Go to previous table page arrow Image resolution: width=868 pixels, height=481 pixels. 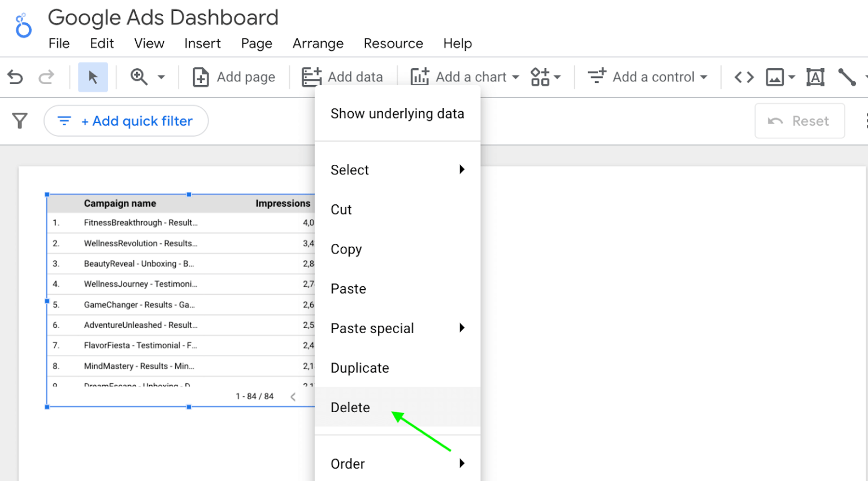pos(293,396)
